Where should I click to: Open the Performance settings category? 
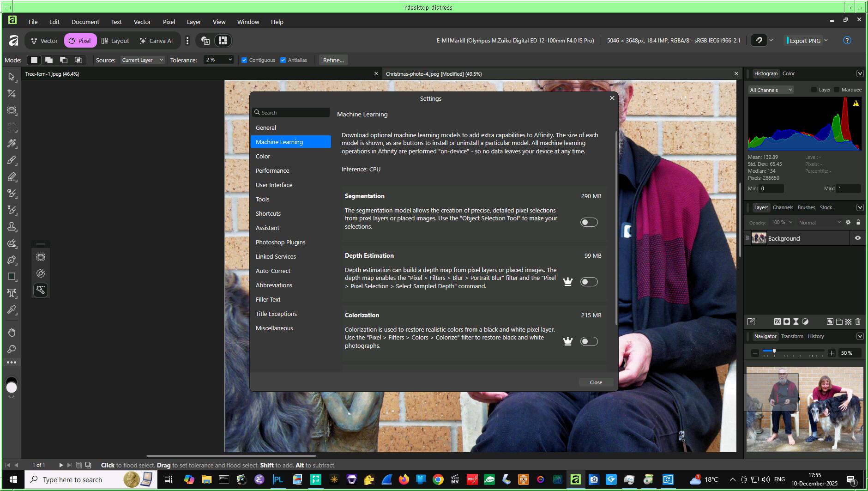coord(272,170)
